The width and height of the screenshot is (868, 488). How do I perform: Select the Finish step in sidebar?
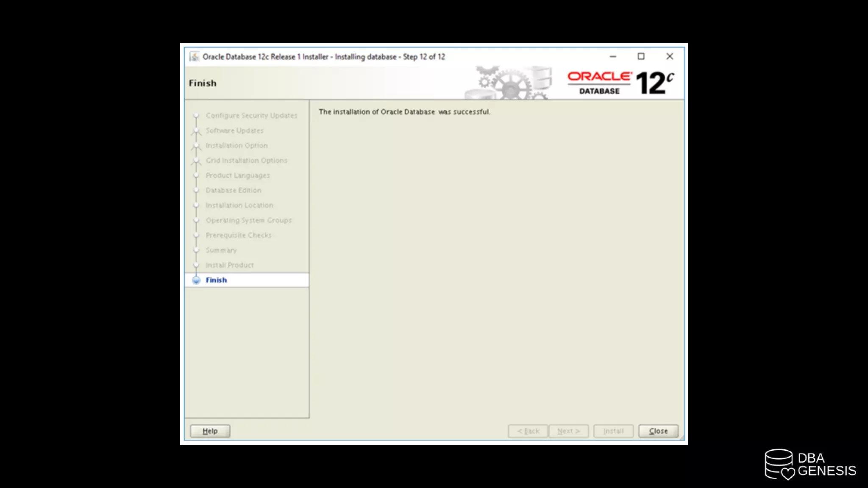(x=216, y=280)
